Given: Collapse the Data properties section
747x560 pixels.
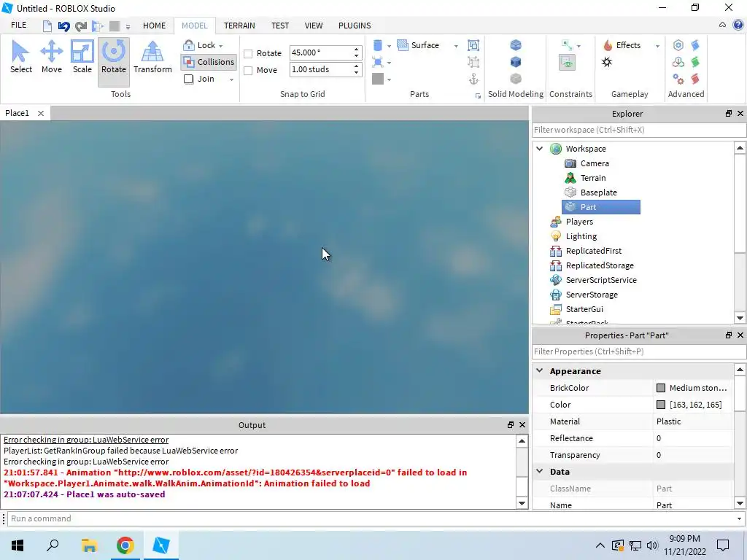Looking at the screenshot, I should 540,471.
